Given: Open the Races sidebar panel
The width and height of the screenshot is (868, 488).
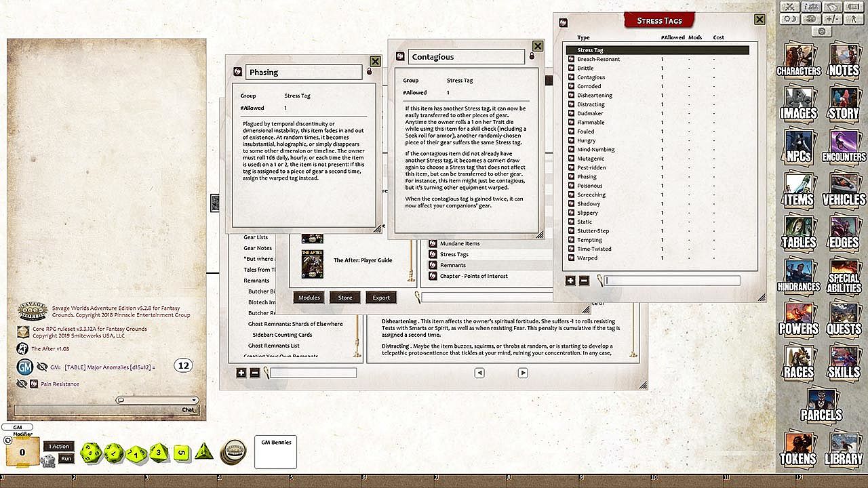Looking at the screenshot, I should point(799,361).
